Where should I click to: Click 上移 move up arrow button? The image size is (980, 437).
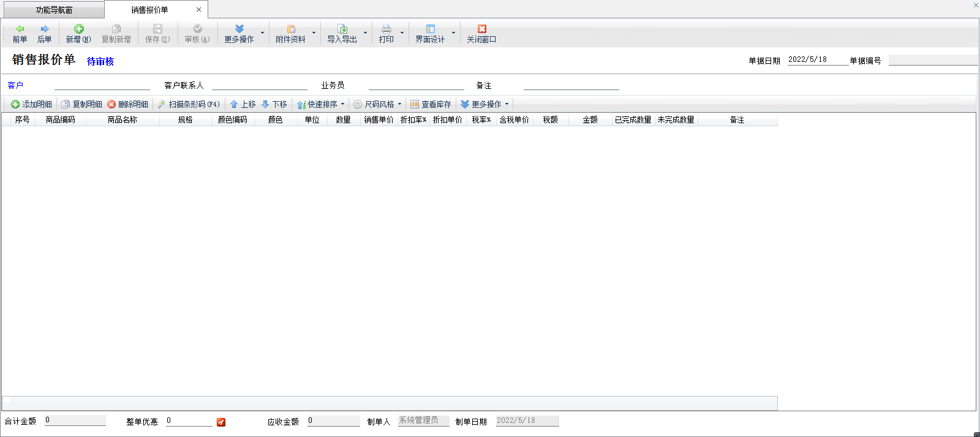(243, 104)
